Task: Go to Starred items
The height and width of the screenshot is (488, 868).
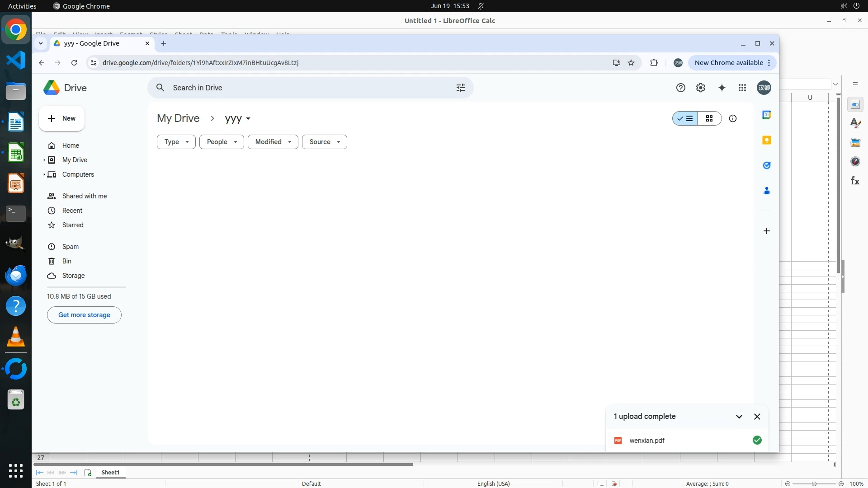Action: tap(73, 225)
